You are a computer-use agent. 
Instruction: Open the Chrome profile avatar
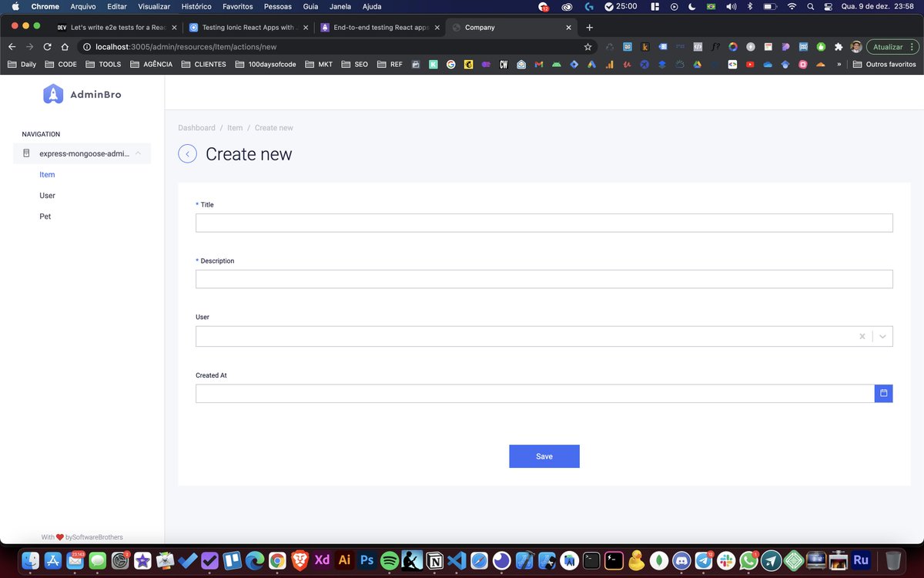(856, 46)
